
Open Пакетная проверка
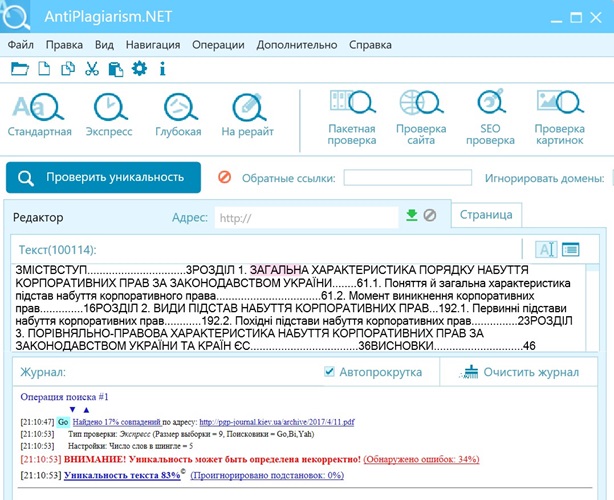coord(352,117)
